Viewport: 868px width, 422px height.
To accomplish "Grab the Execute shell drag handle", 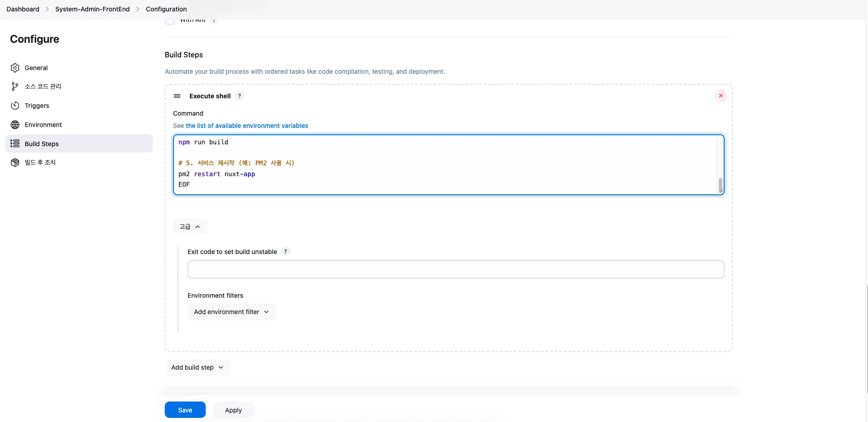I will tap(177, 96).
